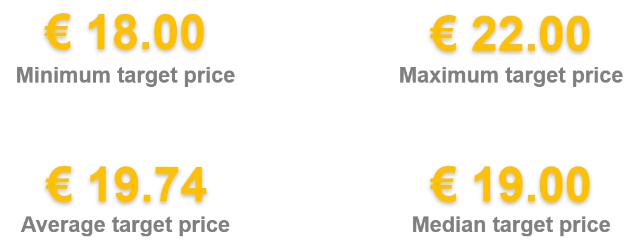Click 'price' in Maximum target price label

597,77
